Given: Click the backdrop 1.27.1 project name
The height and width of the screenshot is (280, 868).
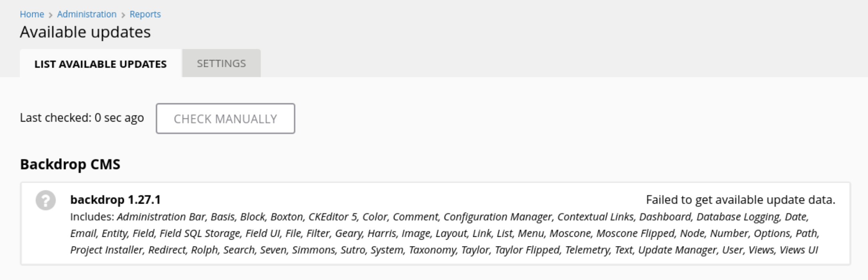Looking at the screenshot, I should 115,200.
